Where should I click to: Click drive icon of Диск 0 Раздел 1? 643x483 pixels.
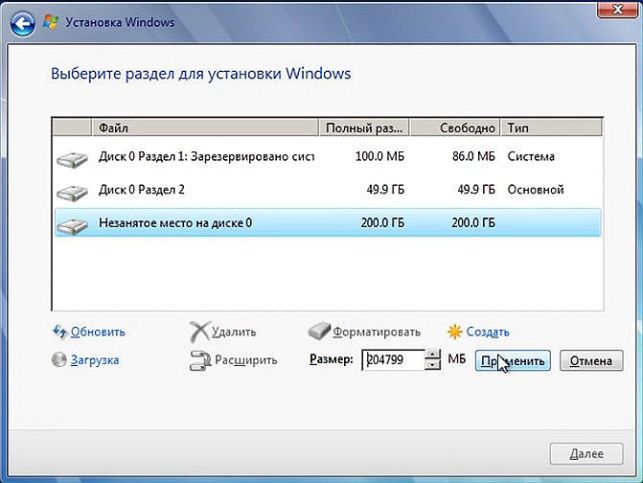72,159
